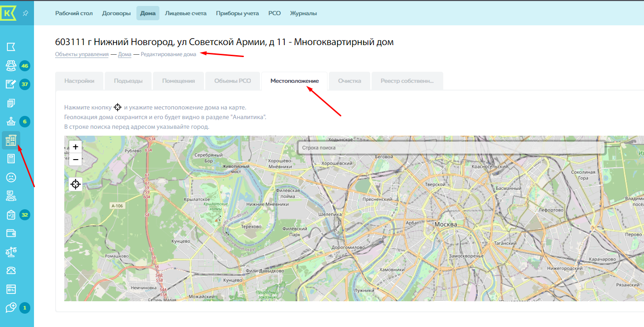Open the window-layout icon in the sidebar
Screen dimensions: 644x327
(11, 289)
